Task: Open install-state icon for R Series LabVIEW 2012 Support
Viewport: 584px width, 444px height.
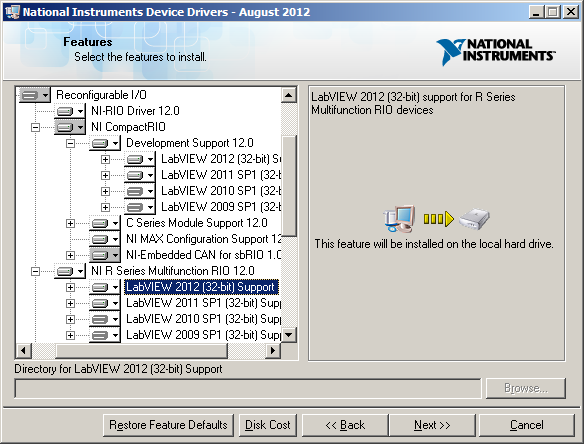Action: [x=105, y=287]
